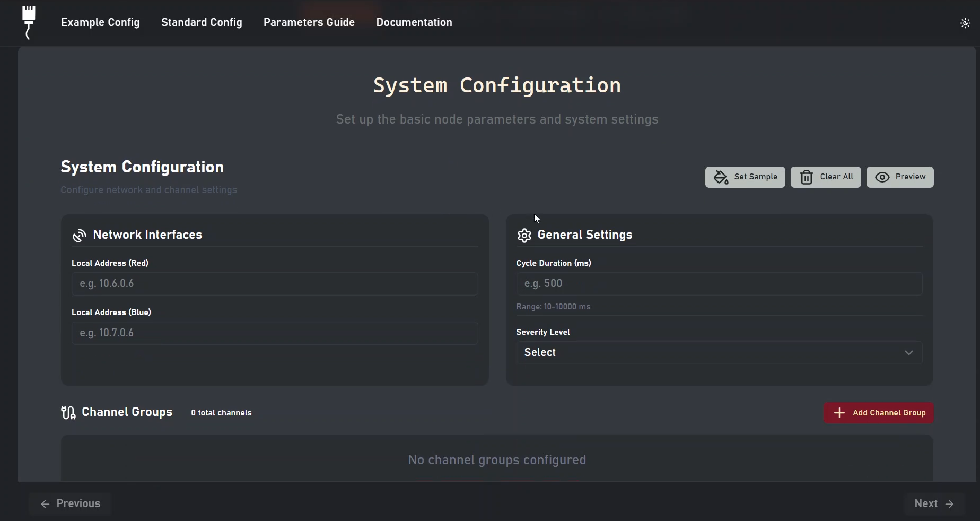Go to the Documentation page
The width and height of the screenshot is (980, 521).
[414, 22]
